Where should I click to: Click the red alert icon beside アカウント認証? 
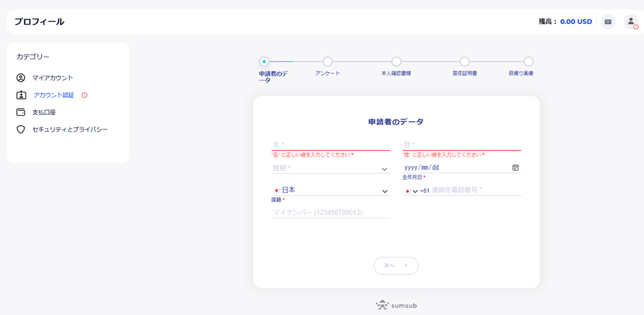[x=84, y=95]
